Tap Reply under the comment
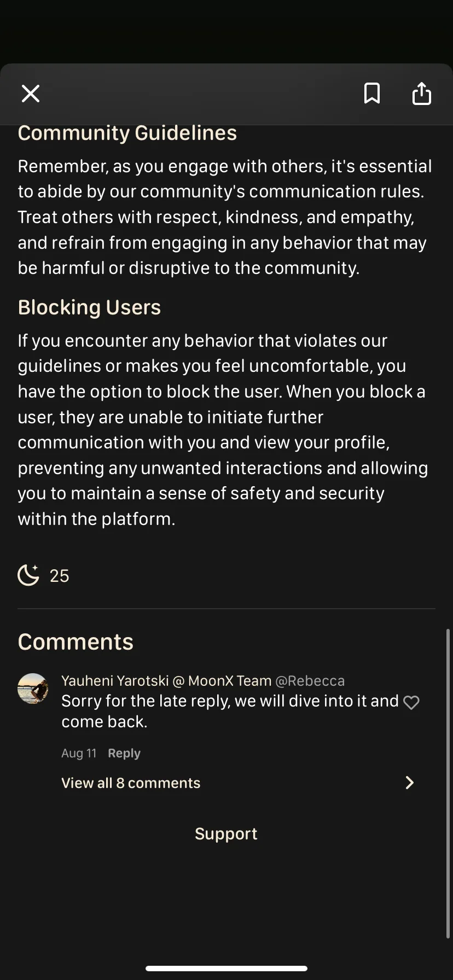This screenshot has height=980, width=453. pos(124,753)
